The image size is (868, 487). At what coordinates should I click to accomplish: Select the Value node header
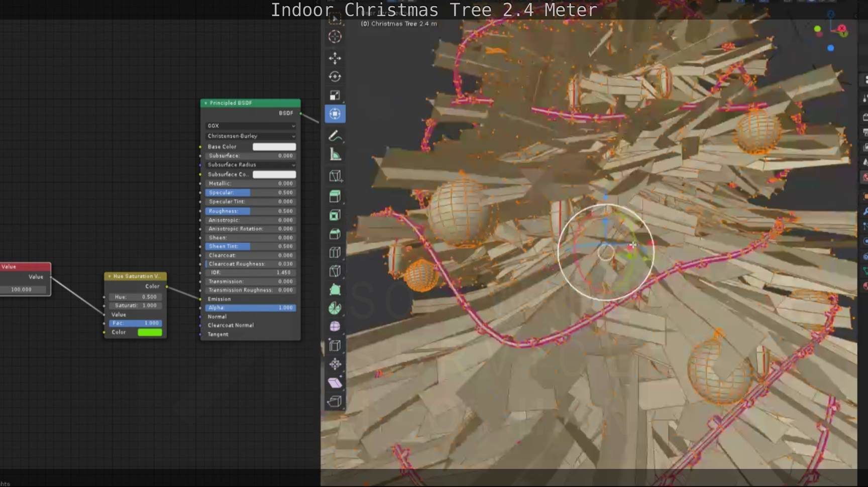25,267
